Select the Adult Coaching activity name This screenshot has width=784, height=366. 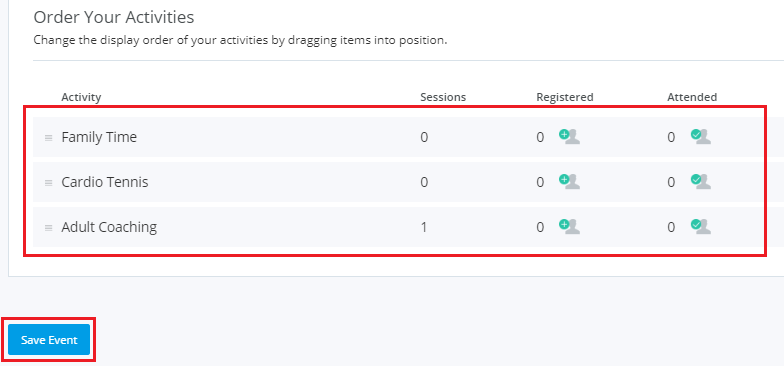tap(109, 227)
